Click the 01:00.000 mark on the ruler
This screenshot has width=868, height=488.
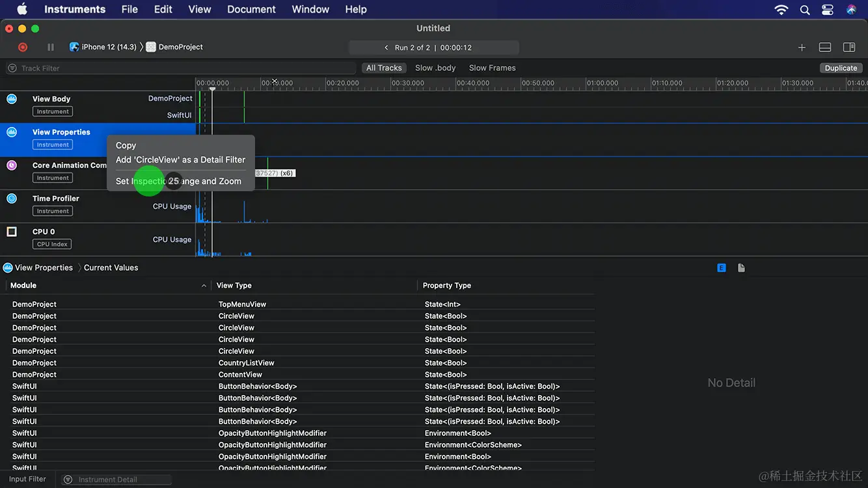[603, 83]
